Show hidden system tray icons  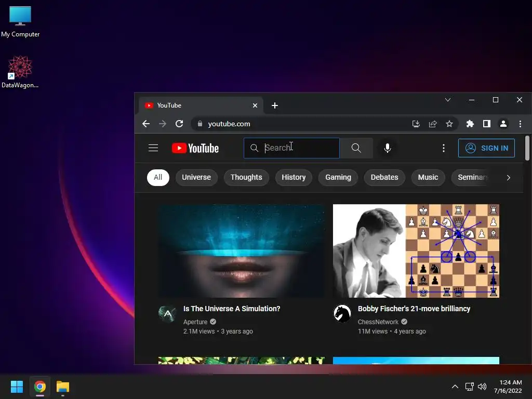click(455, 387)
